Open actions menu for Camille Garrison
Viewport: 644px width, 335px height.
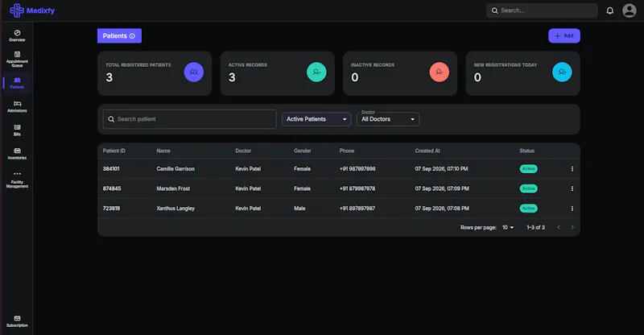(x=572, y=169)
